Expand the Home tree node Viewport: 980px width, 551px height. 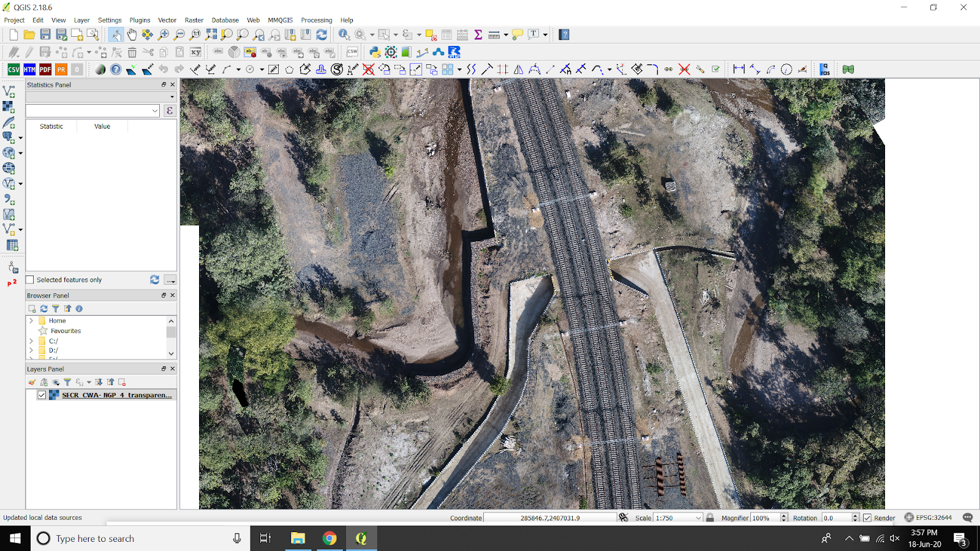[x=31, y=320]
